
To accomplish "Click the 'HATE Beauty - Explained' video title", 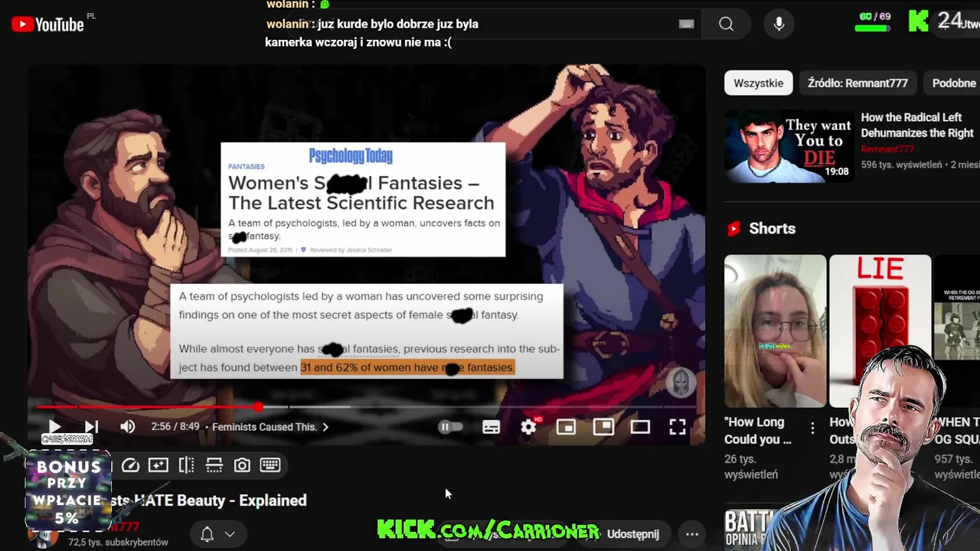I will tap(220, 500).
